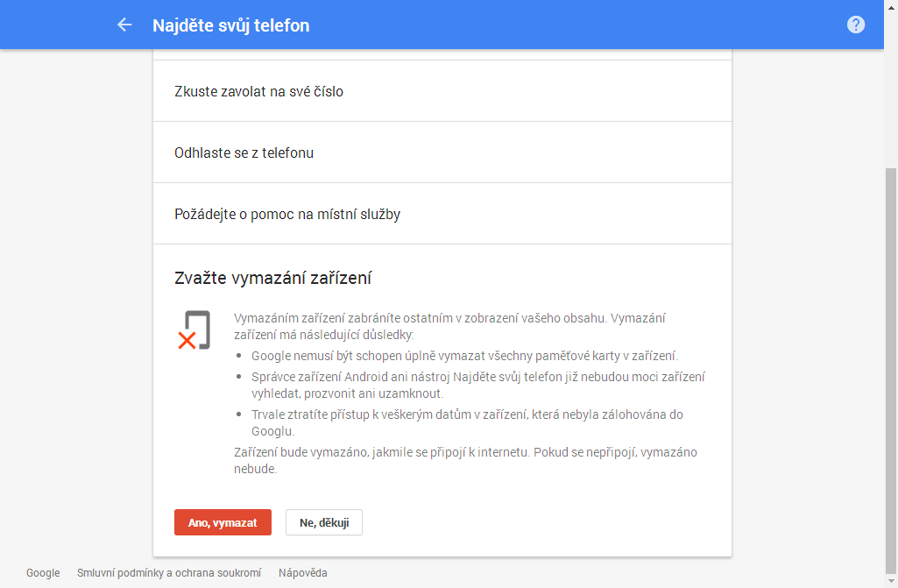Click the Zvažte vymazání zařízení heading
Image resolution: width=898 pixels, height=588 pixels.
272,278
